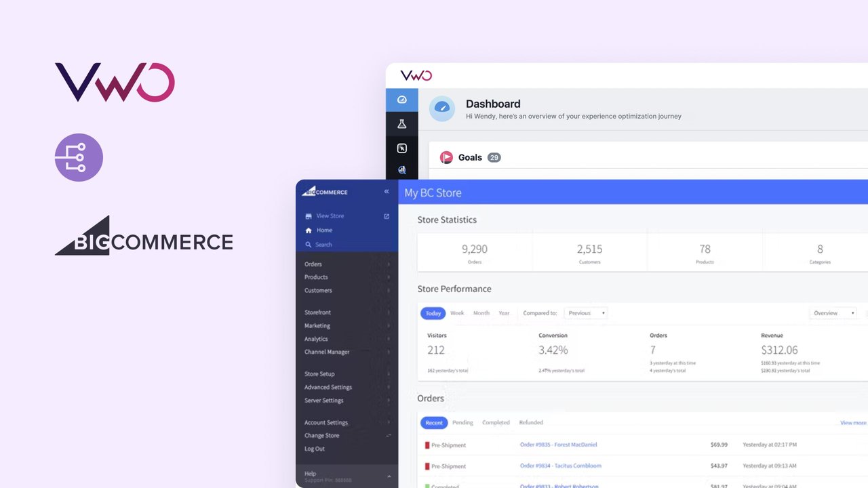Click the Yesterday at 02:17 PM timestamp
The image size is (868, 488).
(770, 445)
